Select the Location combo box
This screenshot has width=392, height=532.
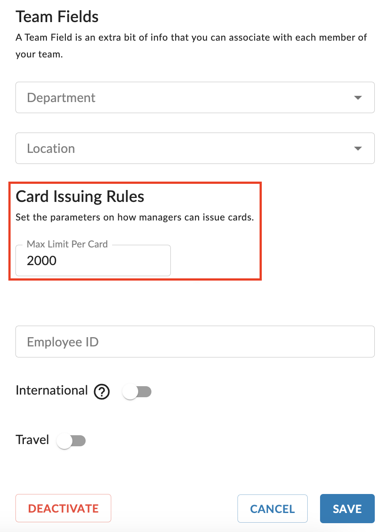[195, 148]
